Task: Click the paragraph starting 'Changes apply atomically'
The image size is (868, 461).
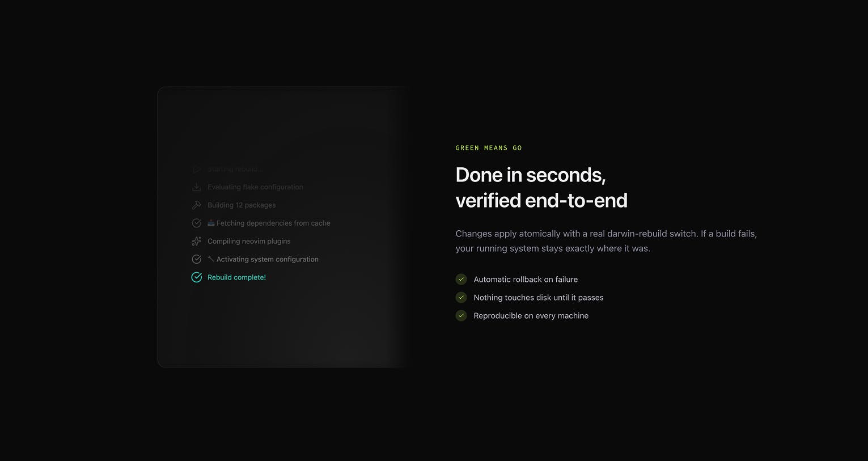Action: pyautogui.click(x=607, y=241)
